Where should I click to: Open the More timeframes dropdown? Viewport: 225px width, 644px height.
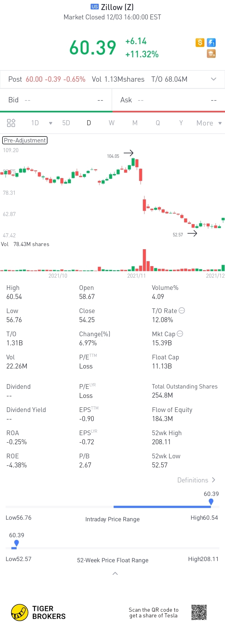coord(209,123)
